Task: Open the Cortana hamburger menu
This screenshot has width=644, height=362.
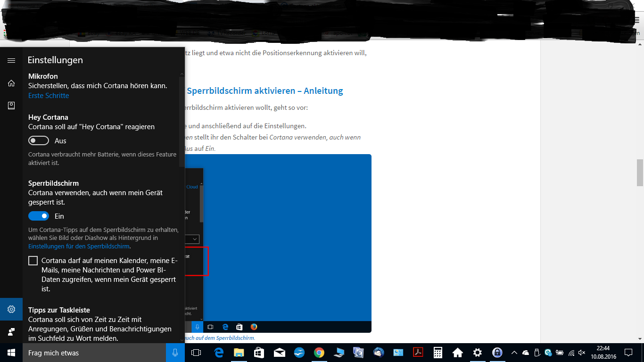Action: tap(11, 60)
